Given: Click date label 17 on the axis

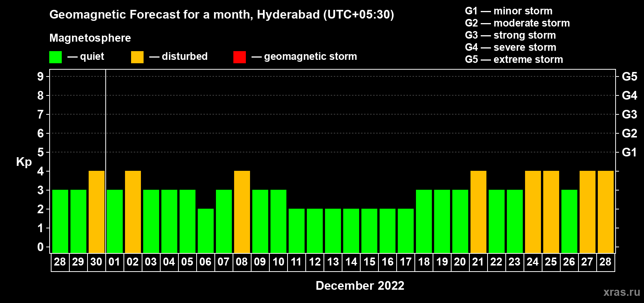Looking at the screenshot, I should tap(405, 262).
